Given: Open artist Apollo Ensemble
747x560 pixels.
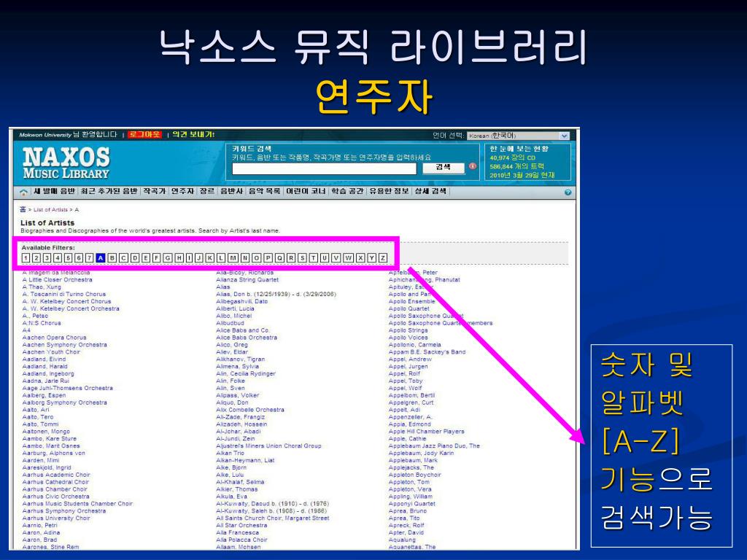Looking at the screenshot, I should click(411, 301).
